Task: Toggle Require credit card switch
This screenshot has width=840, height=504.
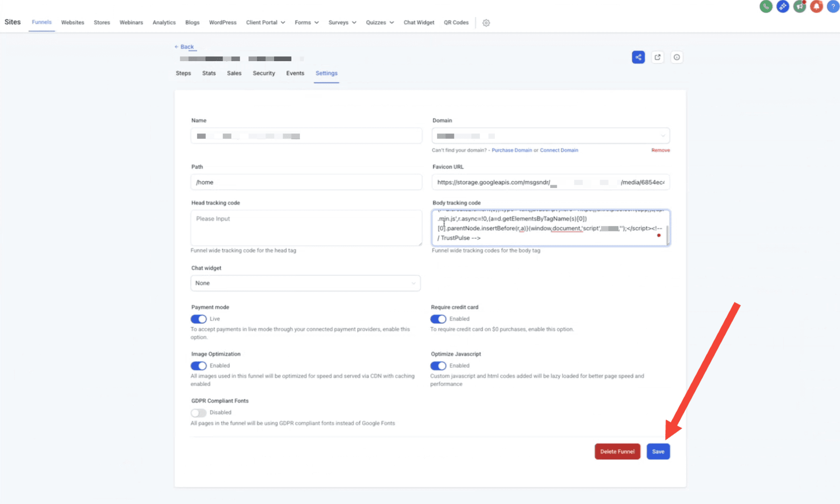Action: pos(438,319)
